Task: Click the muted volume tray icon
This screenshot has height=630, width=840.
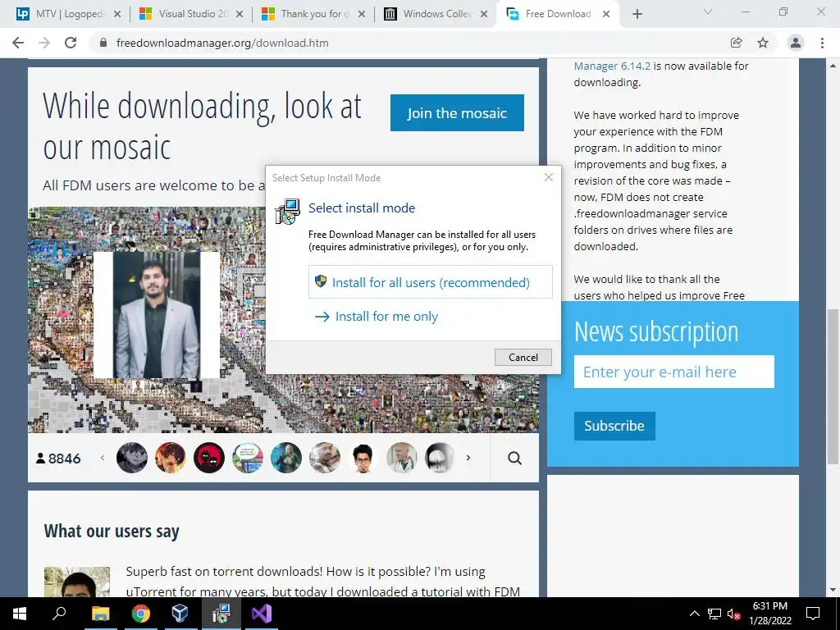Action: 733,614
